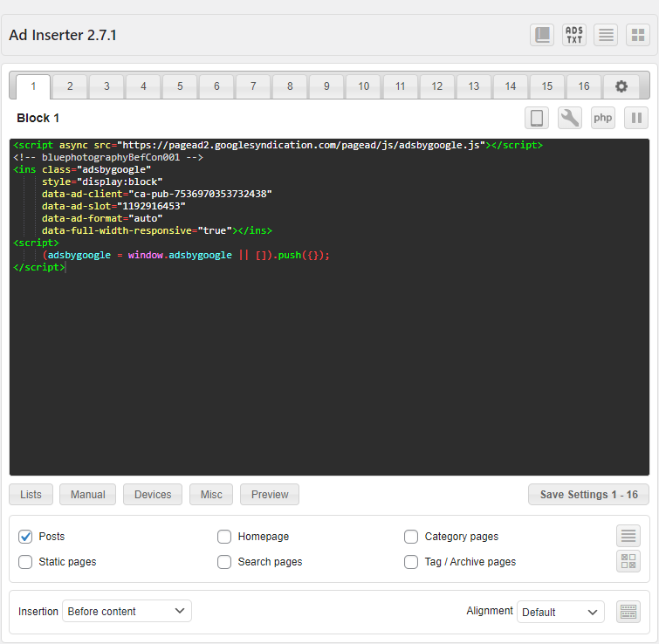
Task: Pause insertion of Block 1
Action: point(636,118)
